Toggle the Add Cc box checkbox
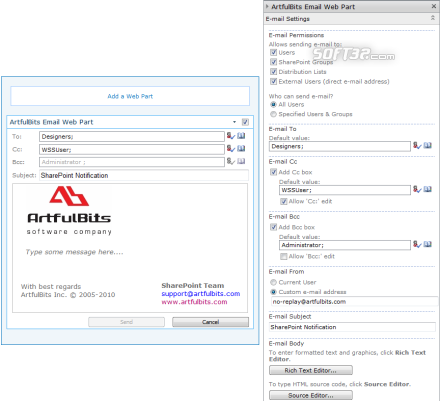This screenshot has width=440, height=401. [274, 172]
